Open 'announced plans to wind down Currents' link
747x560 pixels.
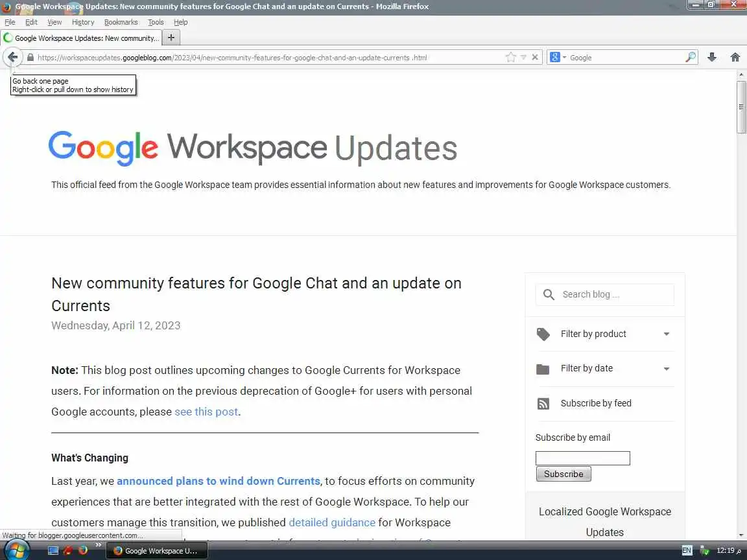218,481
